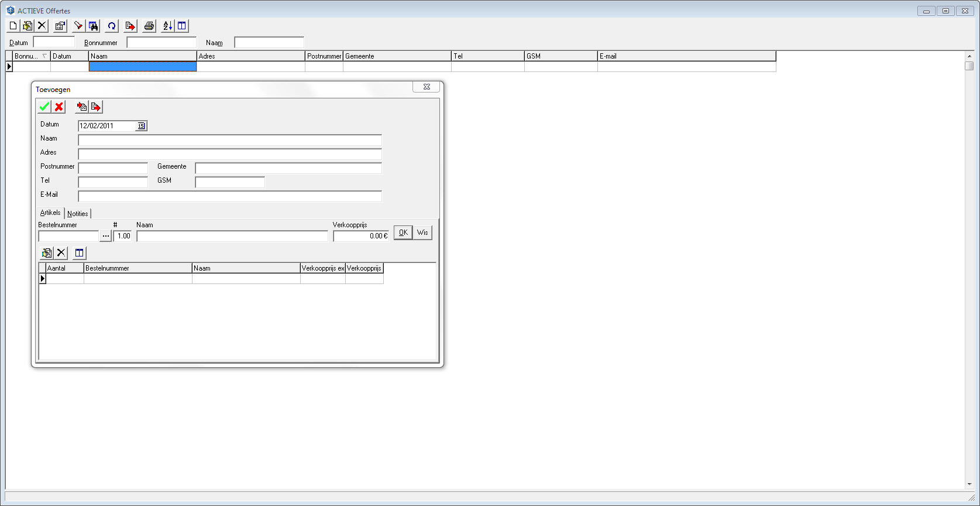This screenshot has height=506, width=980.
Task: Click the main window vertical scrollbar up arrow
Action: [x=969, y=56]
